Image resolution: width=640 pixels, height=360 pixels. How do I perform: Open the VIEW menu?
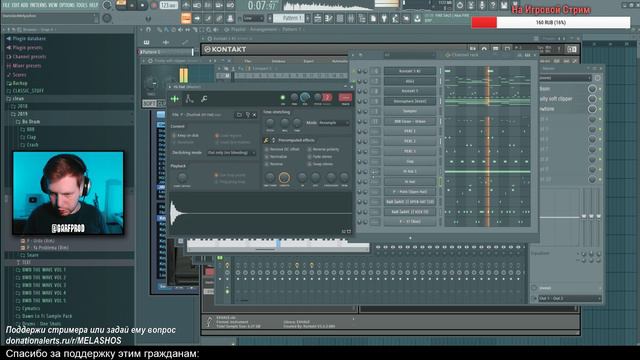53,5
